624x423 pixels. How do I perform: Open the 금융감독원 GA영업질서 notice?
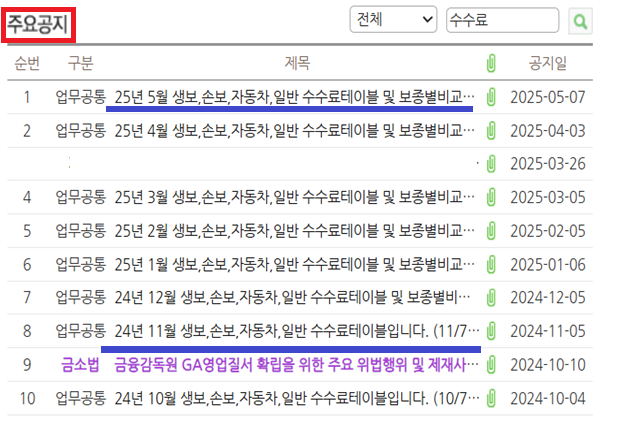[x=296, y=365]
